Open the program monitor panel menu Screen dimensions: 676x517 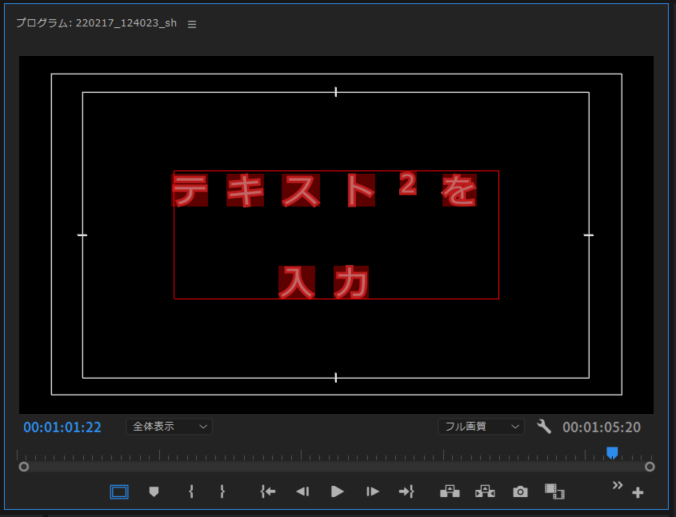coord(192,24)
